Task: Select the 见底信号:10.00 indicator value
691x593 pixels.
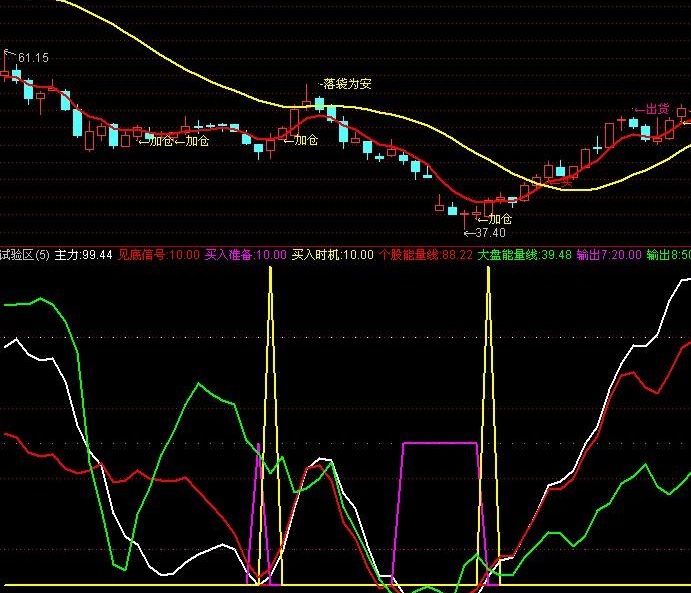Action: click(159, 255)
